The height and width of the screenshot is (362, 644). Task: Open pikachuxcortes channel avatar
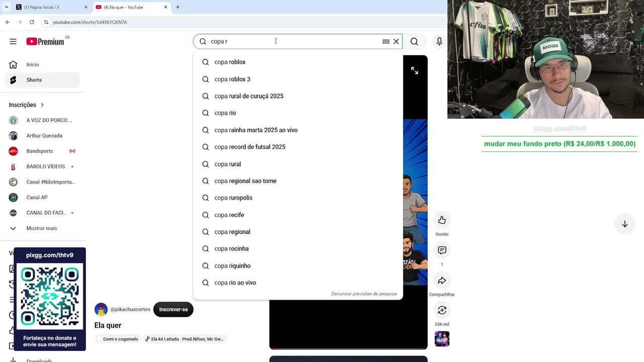pos(101,309)
